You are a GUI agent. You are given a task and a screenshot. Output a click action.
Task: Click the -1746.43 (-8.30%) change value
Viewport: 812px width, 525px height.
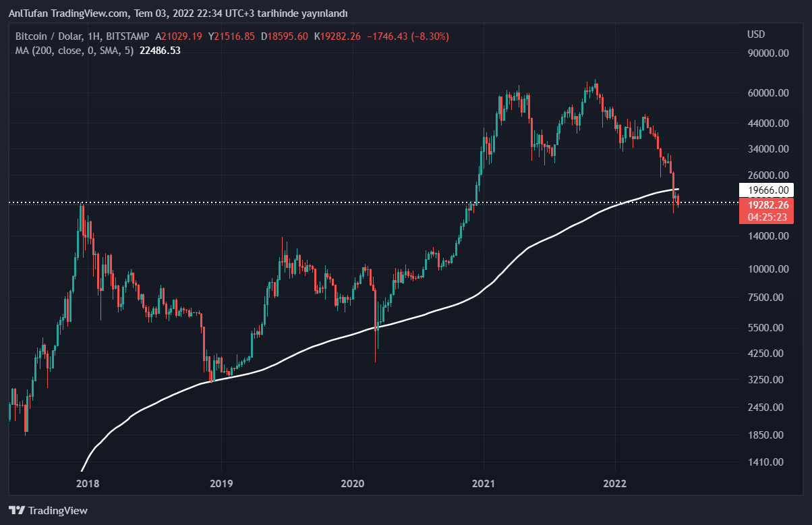407,36
